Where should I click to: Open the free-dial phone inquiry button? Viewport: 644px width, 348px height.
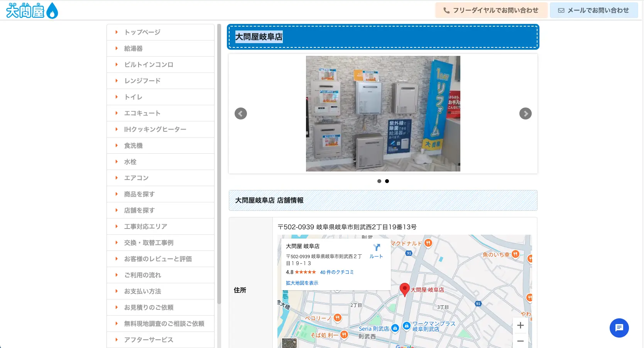pyautogui.click(x=492, y=10)
